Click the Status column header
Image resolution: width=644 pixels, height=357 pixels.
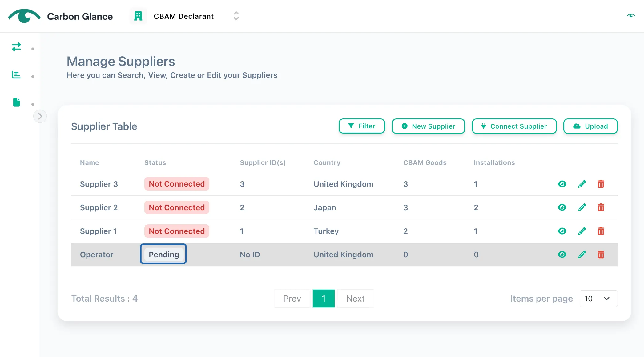(x=155, y=162)
